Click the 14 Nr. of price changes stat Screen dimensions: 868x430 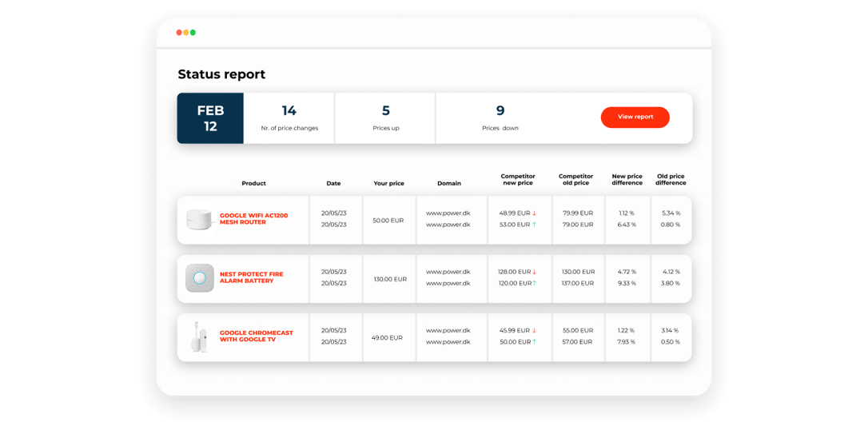[289, 118]
